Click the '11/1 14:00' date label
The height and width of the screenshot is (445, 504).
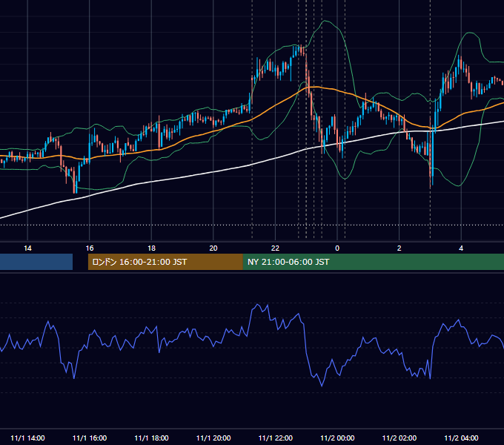27,438
